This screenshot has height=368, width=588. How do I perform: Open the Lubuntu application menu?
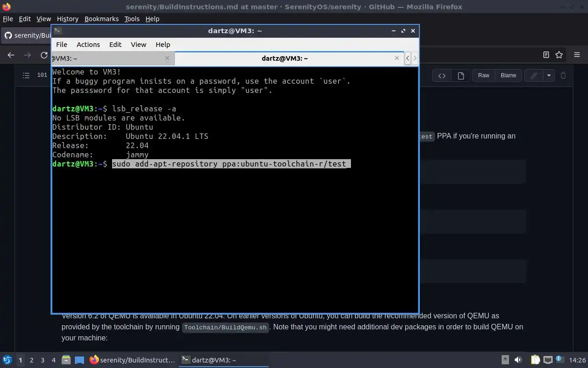tap(7, 360)
